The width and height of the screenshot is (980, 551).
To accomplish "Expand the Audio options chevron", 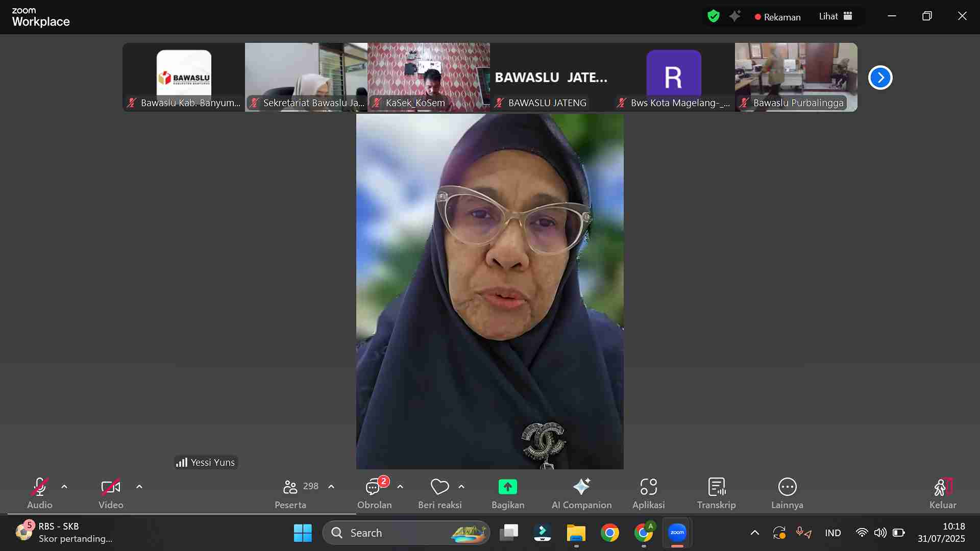I will [64, 487].
